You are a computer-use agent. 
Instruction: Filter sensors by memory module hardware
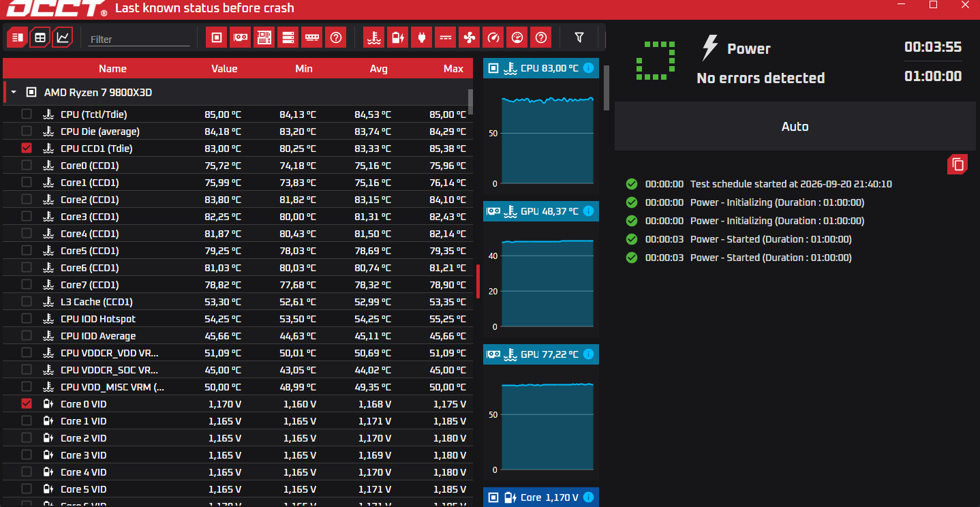[312, 37]
